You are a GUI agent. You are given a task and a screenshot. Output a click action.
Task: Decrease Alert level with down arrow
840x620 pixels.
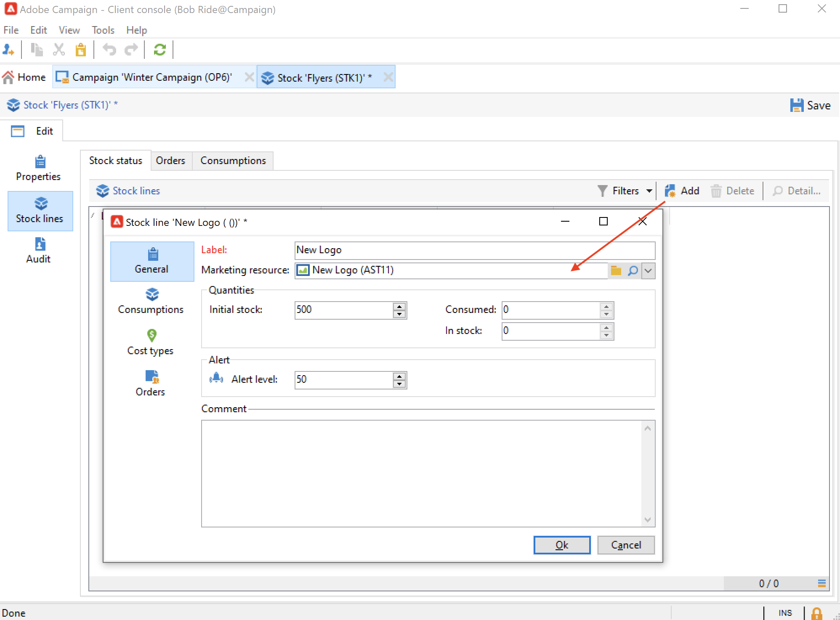point(399,384)
